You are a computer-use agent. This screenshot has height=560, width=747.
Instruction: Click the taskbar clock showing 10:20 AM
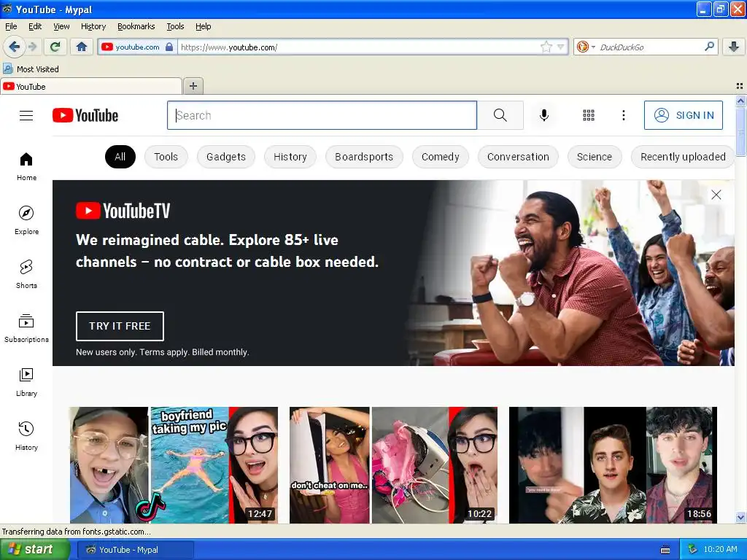tap(720, 550)
